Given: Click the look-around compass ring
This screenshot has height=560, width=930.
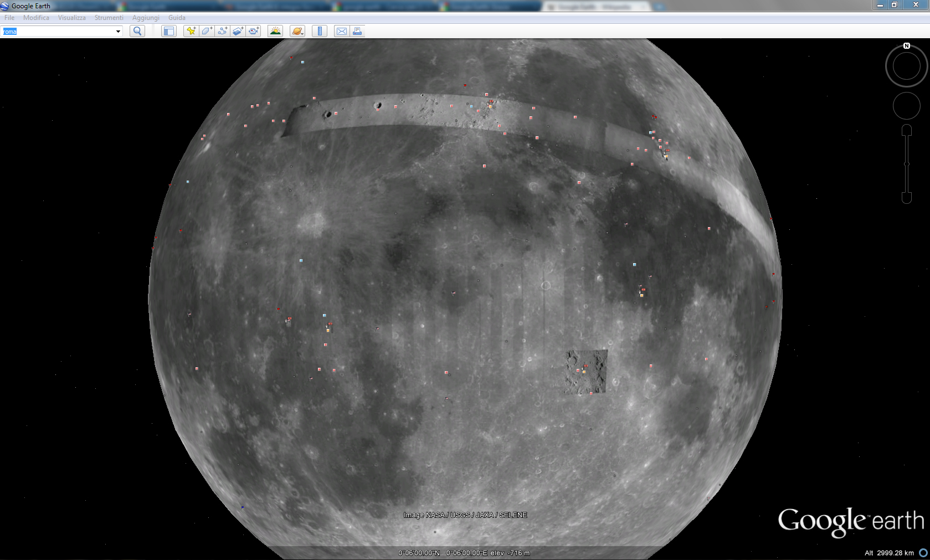Looking at the screenshot, I should [907, 66].
